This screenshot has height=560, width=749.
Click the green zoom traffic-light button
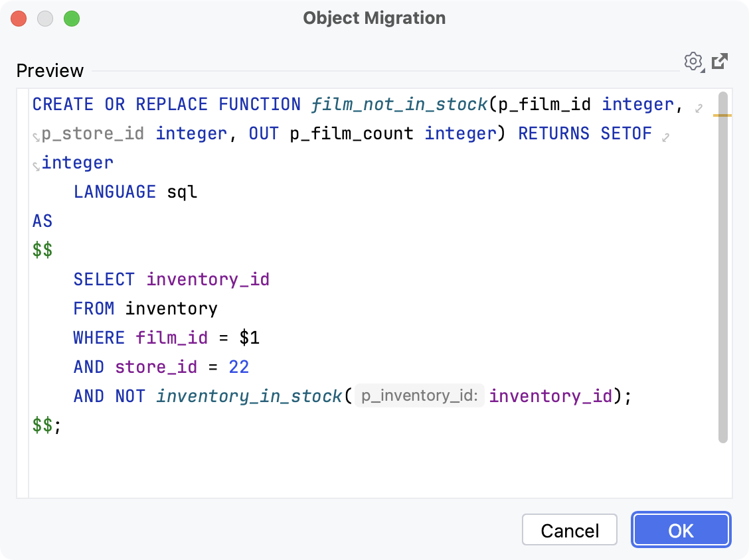(73, 19)
